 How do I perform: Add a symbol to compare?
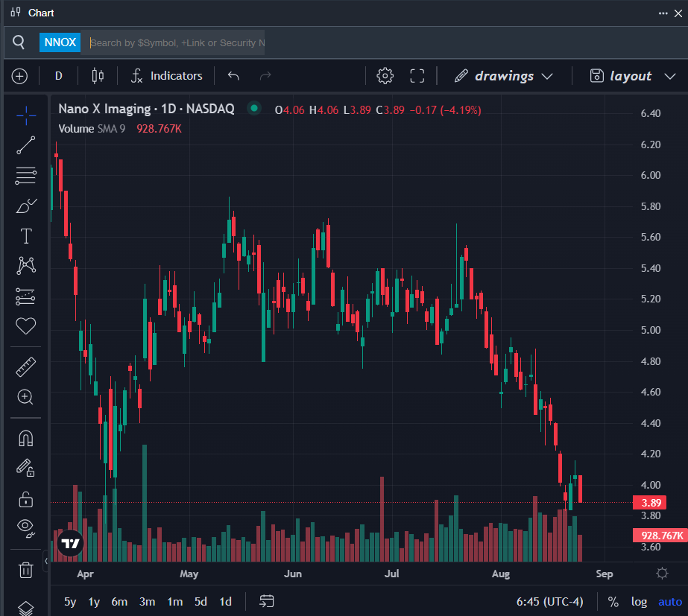19,76
